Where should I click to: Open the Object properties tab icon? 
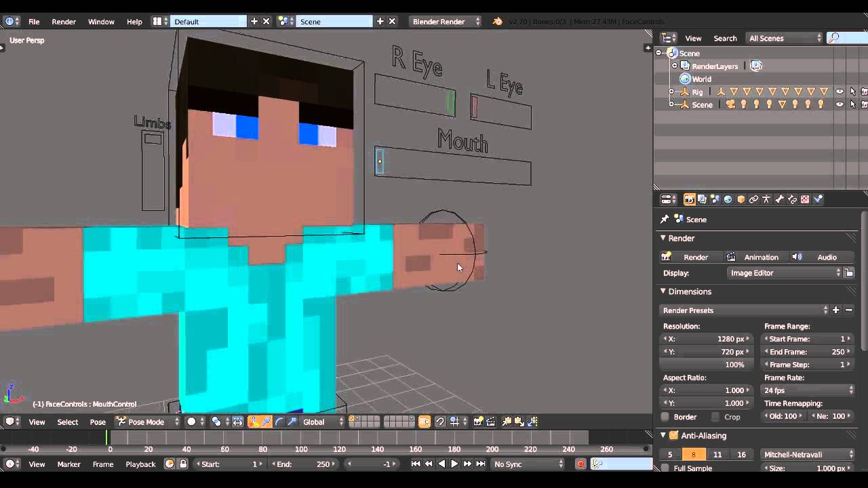pos(741,199)
